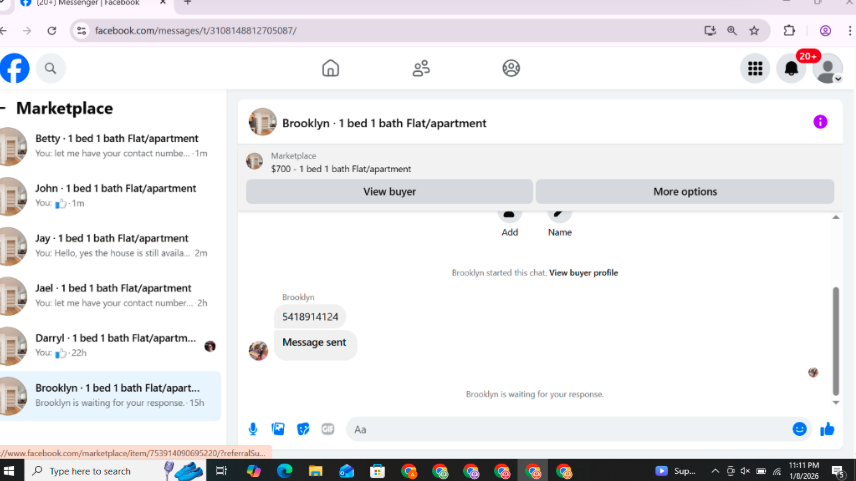Open the account profile avatar menu
Screen dimensions: 856x481
828,68
